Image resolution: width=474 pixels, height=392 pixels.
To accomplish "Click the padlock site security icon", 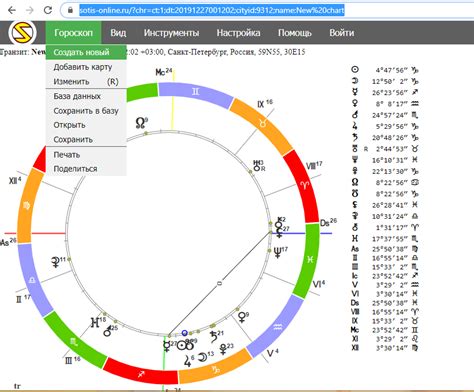I will point(70,10).
